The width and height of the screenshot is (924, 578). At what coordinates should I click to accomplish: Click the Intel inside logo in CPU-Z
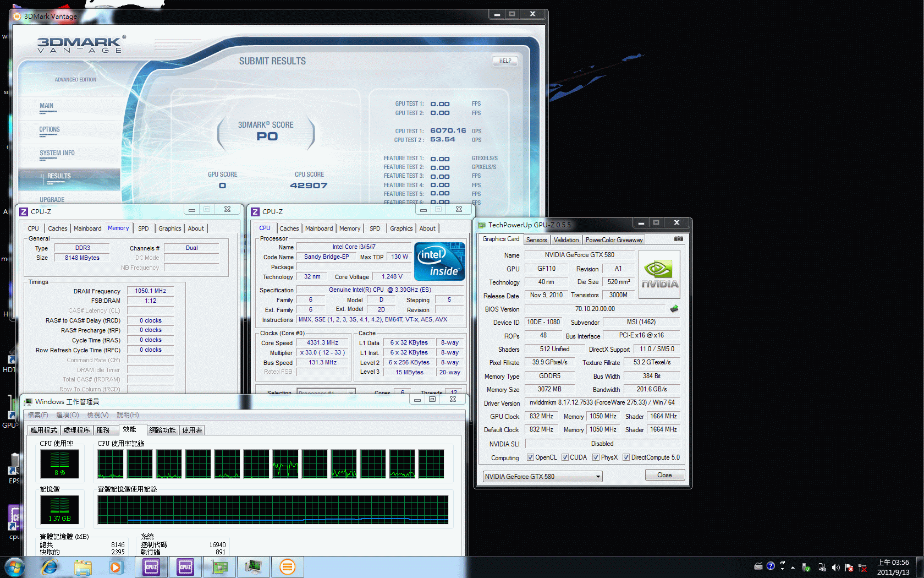[x=439, y=262]
